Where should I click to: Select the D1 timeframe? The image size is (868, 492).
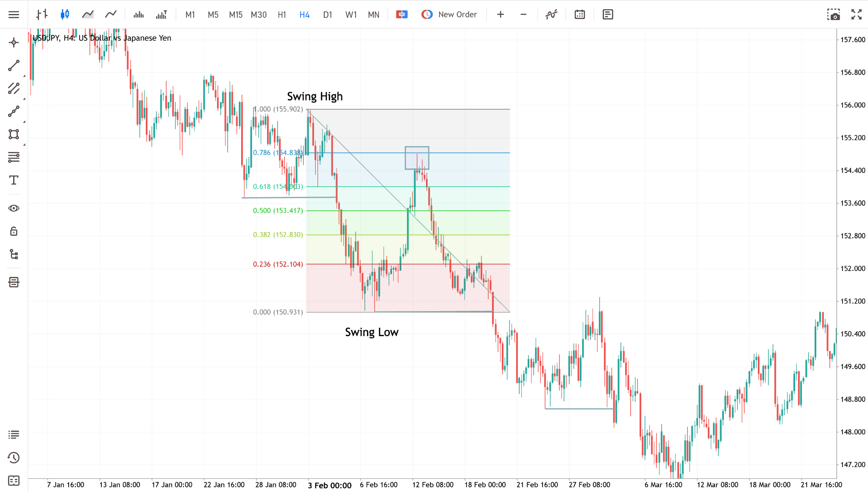(x=328, y=15)
